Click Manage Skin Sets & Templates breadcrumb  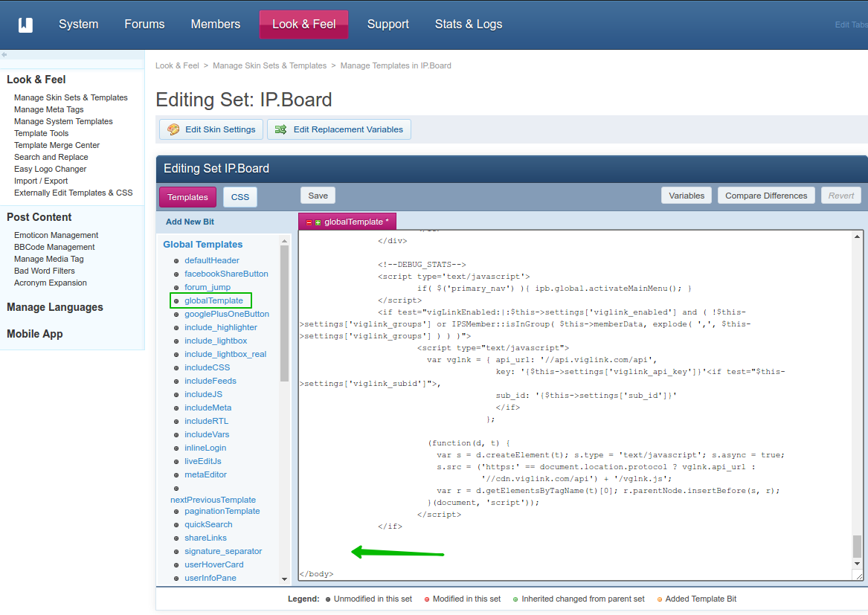pos(269,65)
